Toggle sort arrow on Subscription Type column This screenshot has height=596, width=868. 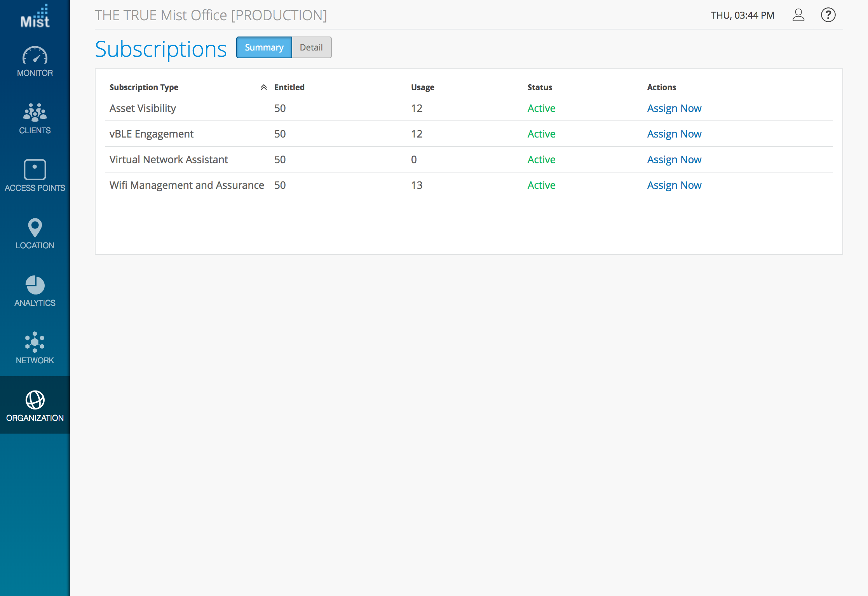click(x=263, y=87)
